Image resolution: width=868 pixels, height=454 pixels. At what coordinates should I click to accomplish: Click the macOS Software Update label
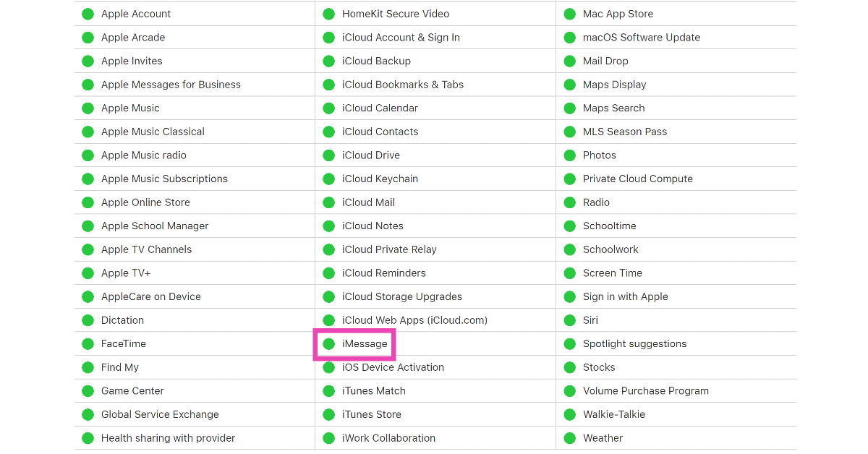[642, 38]
